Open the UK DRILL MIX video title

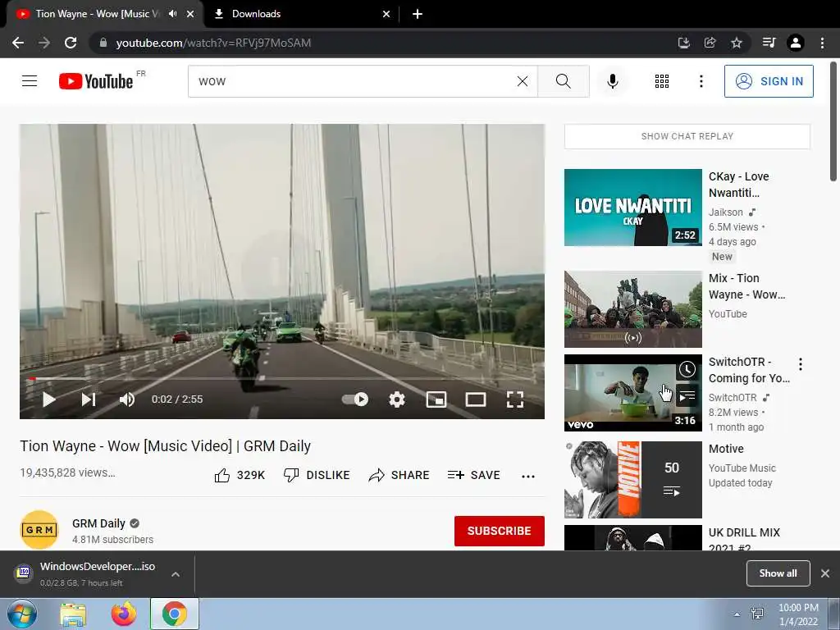(x=744, y=538)
